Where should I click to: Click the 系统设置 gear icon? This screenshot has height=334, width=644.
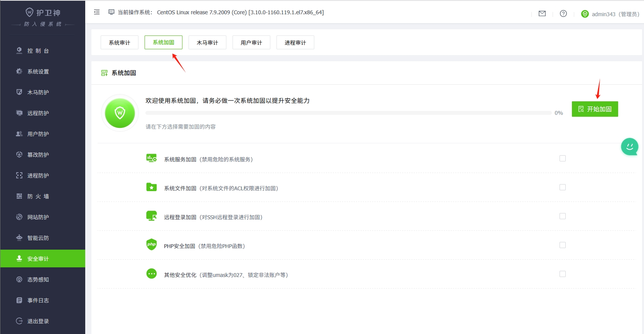tap(19, 71)
